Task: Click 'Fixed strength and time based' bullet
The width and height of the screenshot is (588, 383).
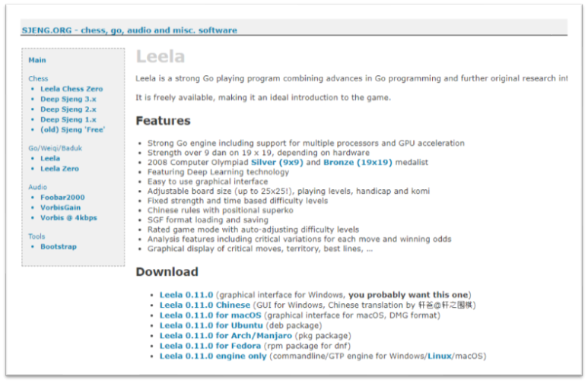Action: tap(238, 201)
